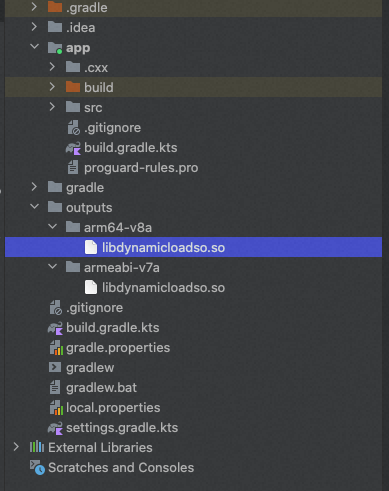The image size is (389, 491).
Task: Click the settings.gradle.kts Gradle icon
Action: pos(55,428)
